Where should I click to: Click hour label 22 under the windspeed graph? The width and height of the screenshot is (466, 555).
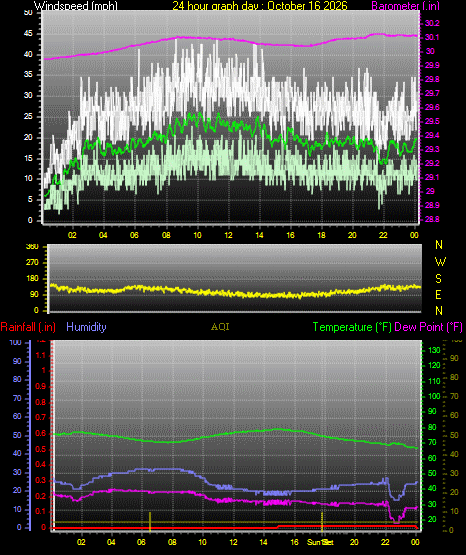(x=383, y=235)
